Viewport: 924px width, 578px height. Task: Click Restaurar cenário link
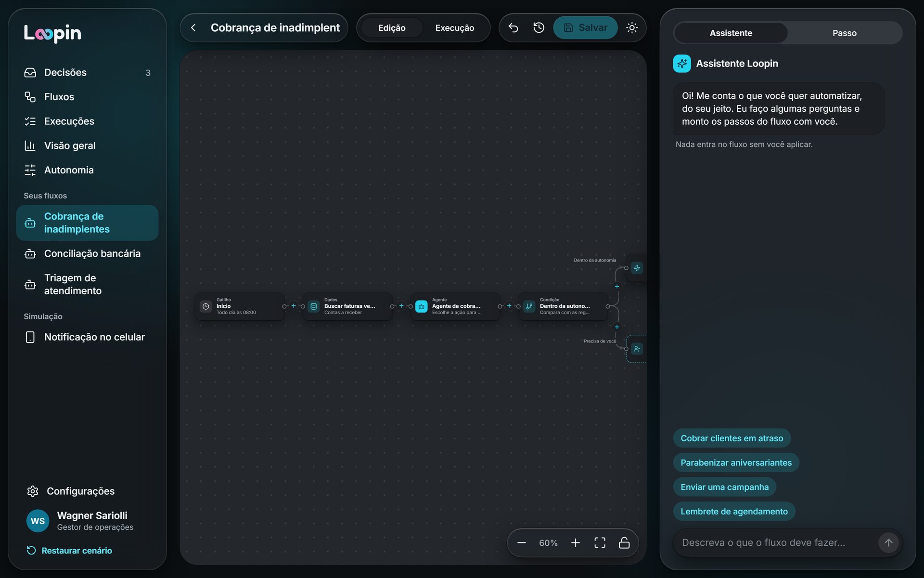69,551
